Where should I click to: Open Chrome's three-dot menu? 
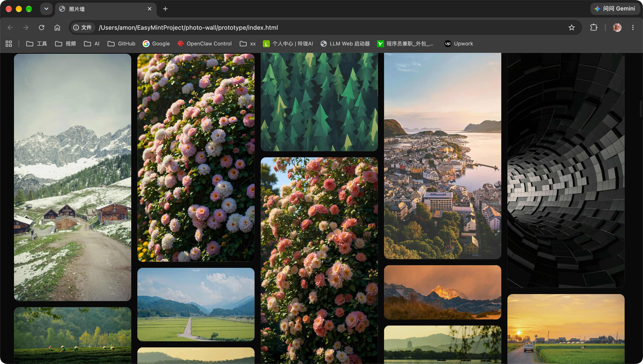[633, 28]
